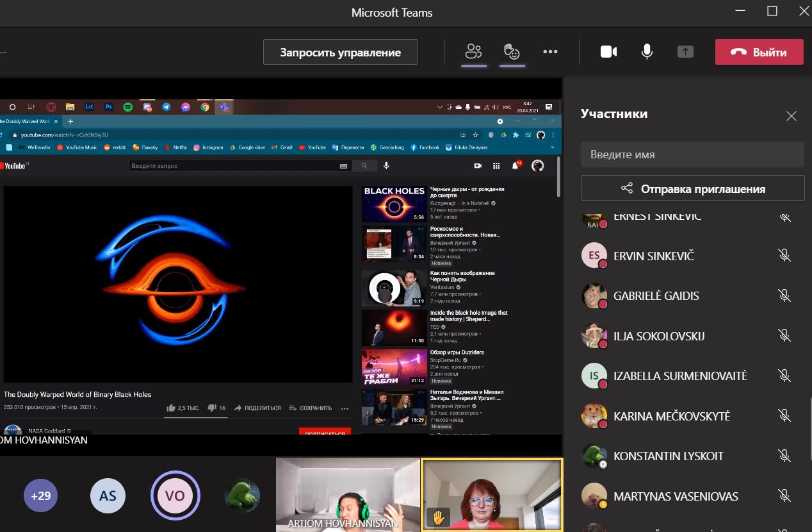The height and width of the screenshot is (532, 812).
Task: Select the ARTIOM HOVHANNISYAN video tile
Action: click(348, 495)
